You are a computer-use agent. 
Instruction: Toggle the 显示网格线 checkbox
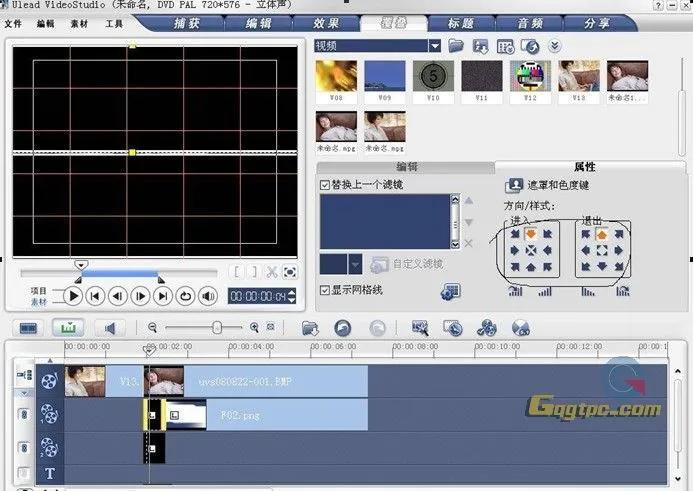[x=324, y=290]
